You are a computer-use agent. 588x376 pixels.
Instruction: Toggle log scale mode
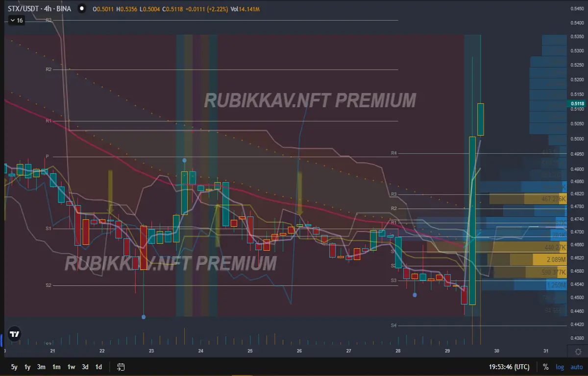[560, 367]
